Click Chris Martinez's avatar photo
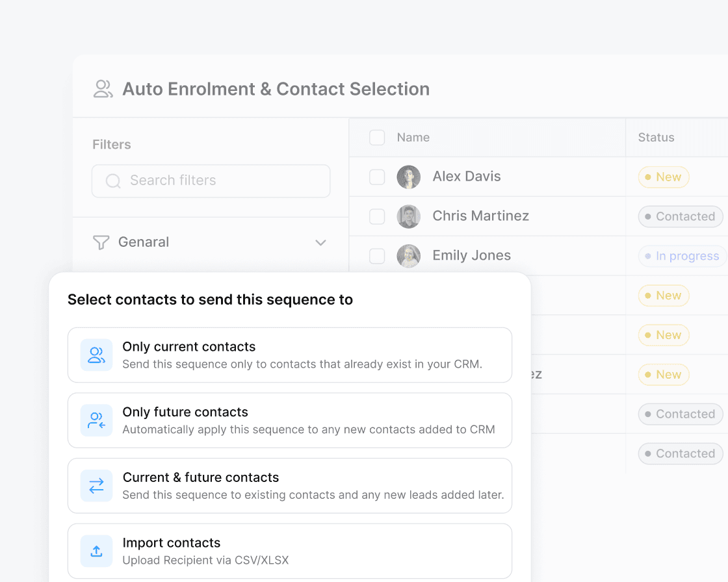 pos(409,216)
